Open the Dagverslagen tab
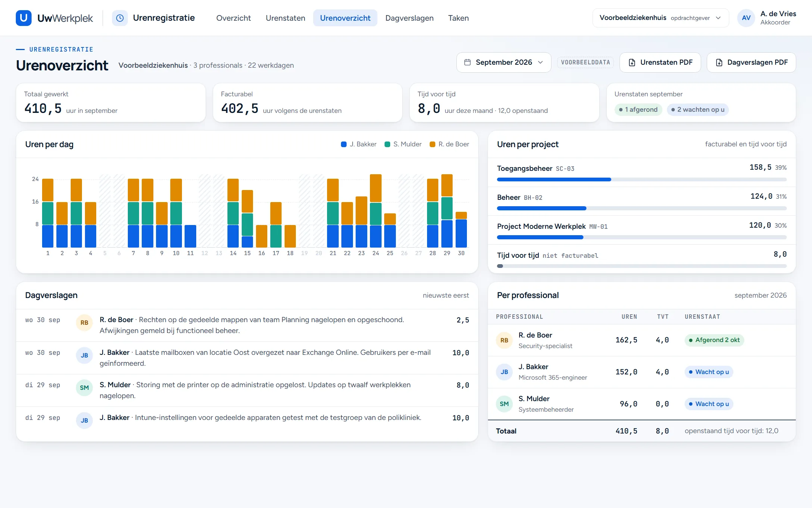The width and height of the screenshot is (812, 508). 409,18
